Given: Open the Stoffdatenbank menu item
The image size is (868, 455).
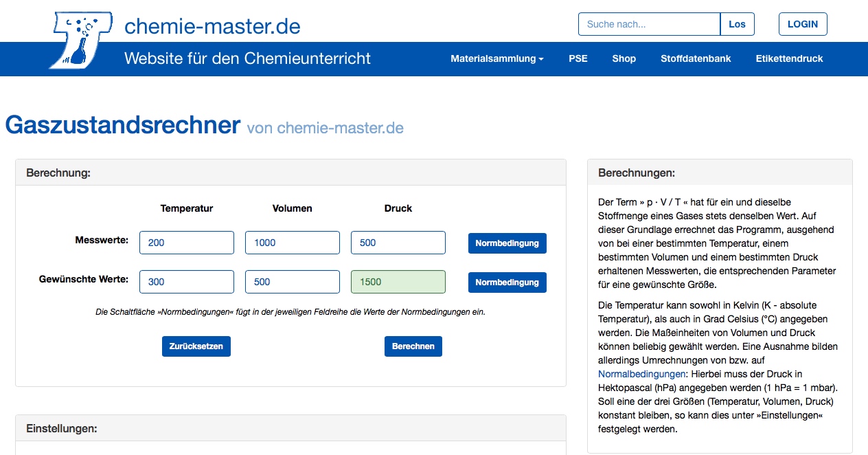Looking at the screenshot, I should point(696,58).
